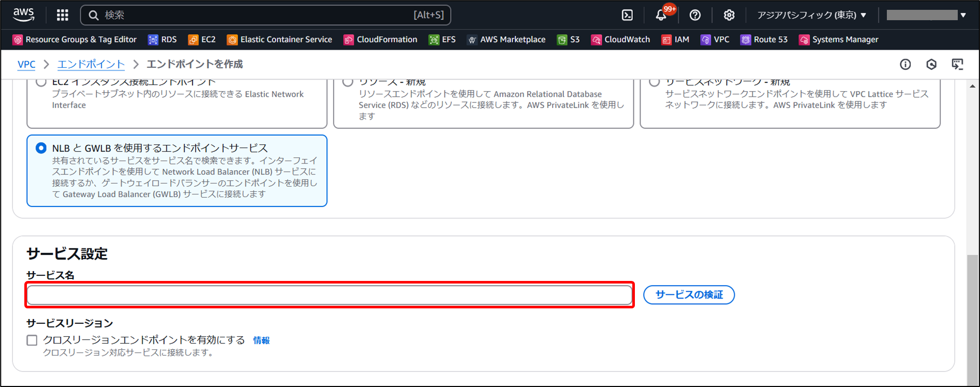Click the page vertical scrollbar thumb
This screenshot has height=387, width=980.
tap(972, 321)
